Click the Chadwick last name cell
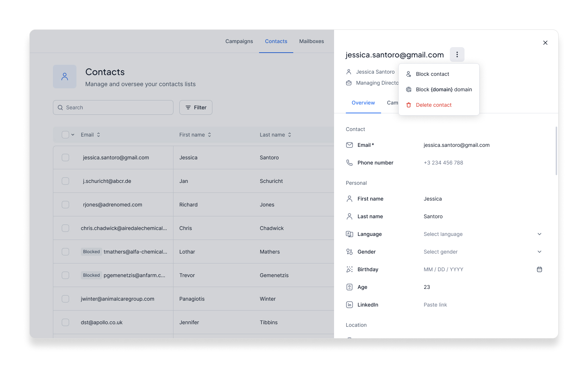The height and width of the screenshot is (368, 588). click(x=272, y=228)
